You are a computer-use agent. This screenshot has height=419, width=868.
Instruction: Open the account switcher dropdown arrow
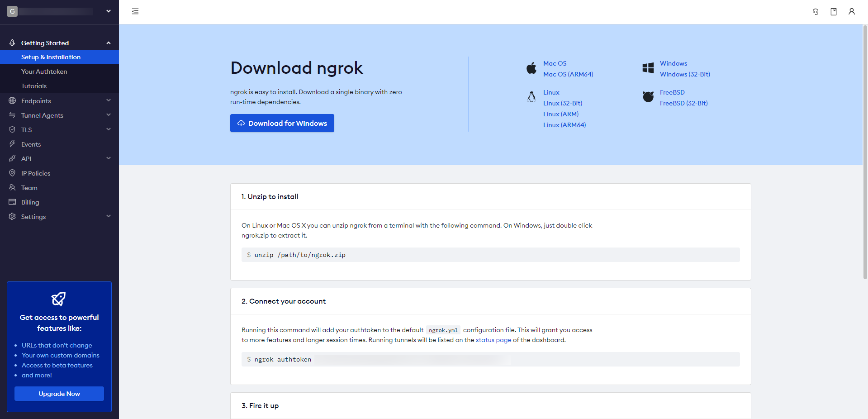(109, 11)
